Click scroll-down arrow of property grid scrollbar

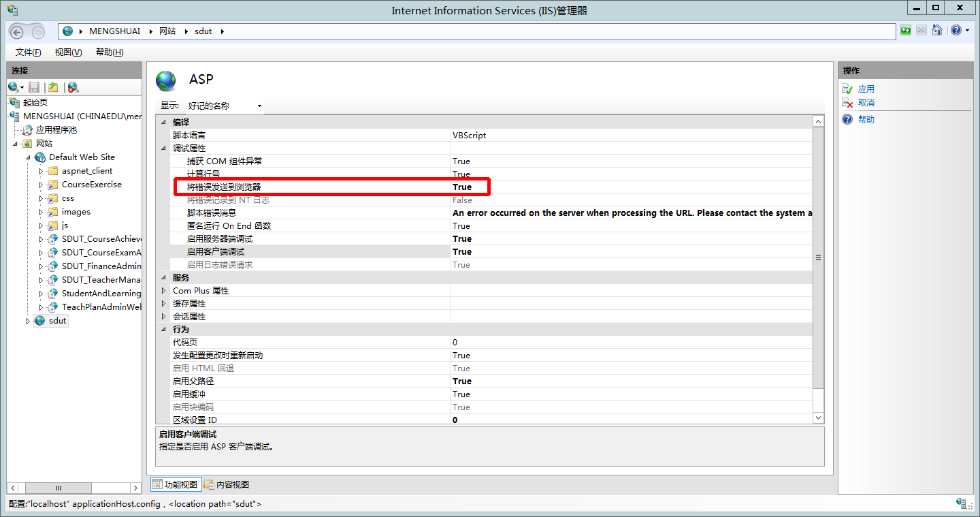[818, 418]
